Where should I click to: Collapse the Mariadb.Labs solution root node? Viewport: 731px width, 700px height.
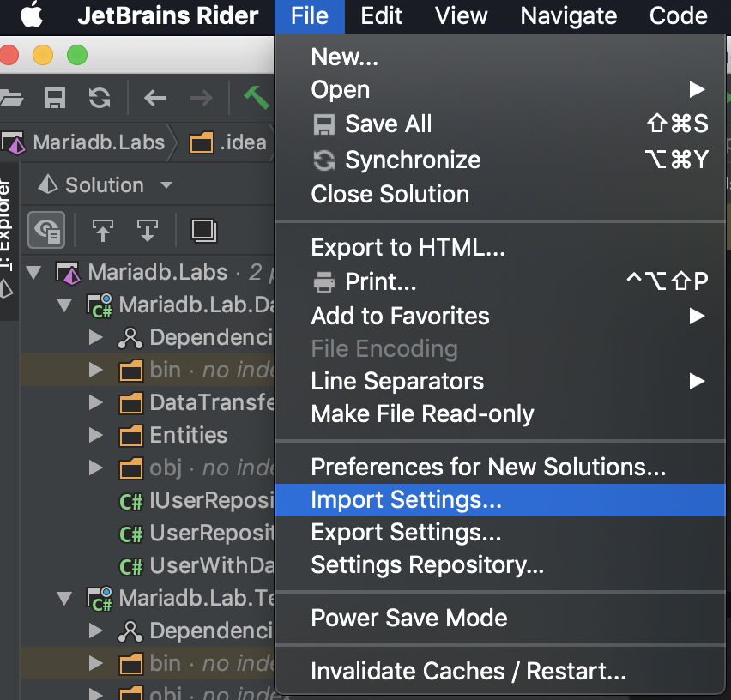tap(34, 273)
